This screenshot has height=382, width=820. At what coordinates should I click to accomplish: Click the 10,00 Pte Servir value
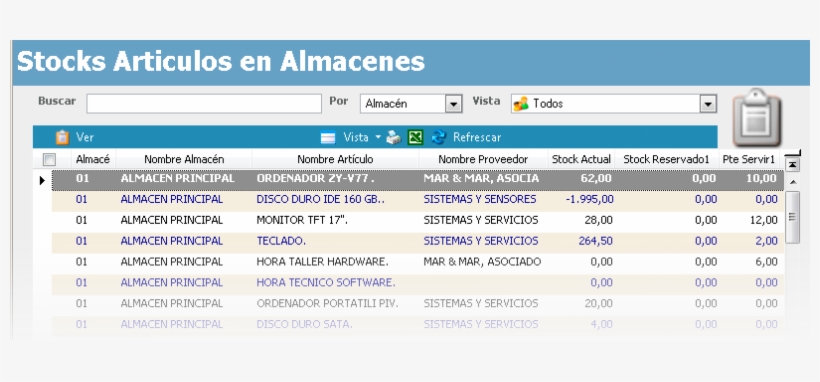(762, 178)
